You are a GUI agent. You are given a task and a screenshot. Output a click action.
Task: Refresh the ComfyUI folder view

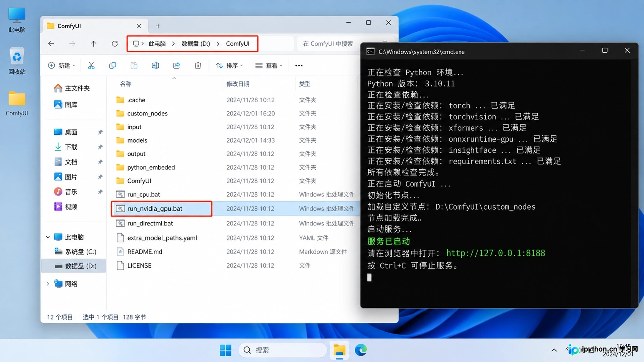point(115,44)
